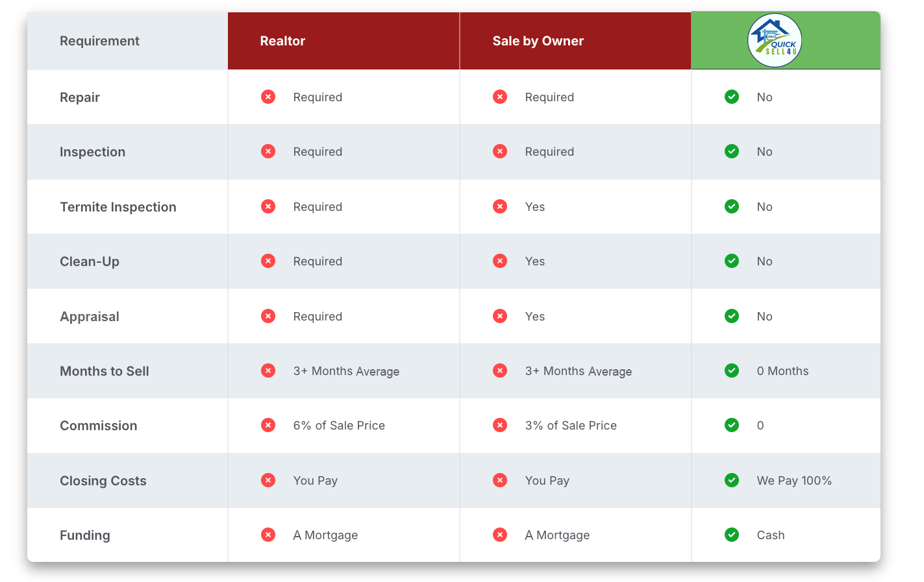Image resolution: width=924 pixels, height=582 pixels.
Task: Click the red X beside Realtor Repair
Action: pyautogui.click(x=268, y=97)
